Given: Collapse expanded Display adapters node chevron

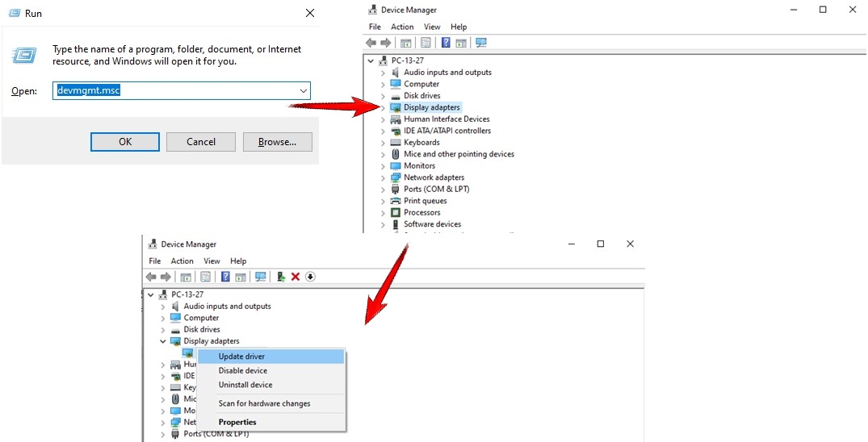Looking at the screenshot, I should pos(163,341).
